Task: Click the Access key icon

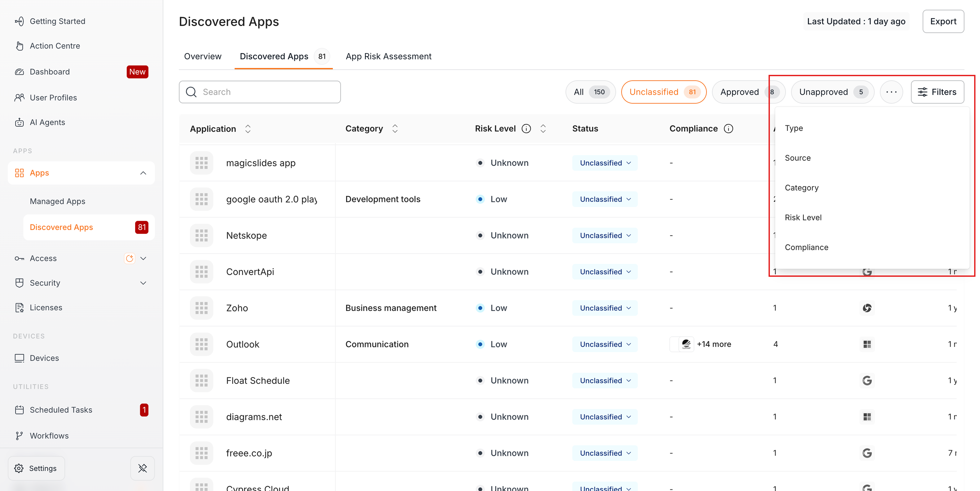Action: pos(19,259)
